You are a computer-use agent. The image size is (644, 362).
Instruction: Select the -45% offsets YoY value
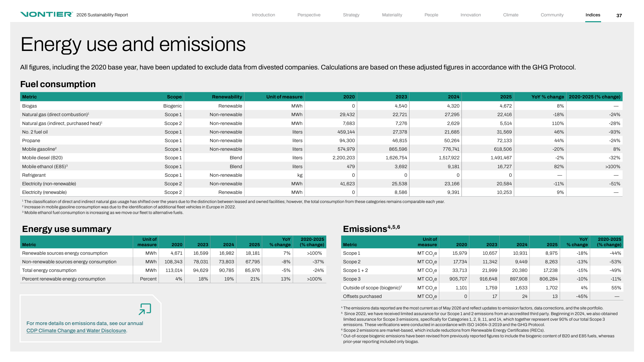tap(582, 296)
